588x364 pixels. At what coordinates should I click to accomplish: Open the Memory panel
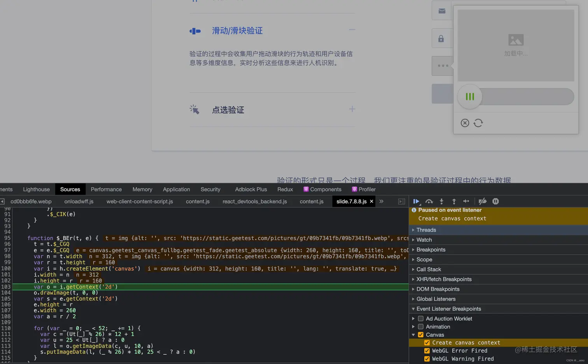point(142,189)
